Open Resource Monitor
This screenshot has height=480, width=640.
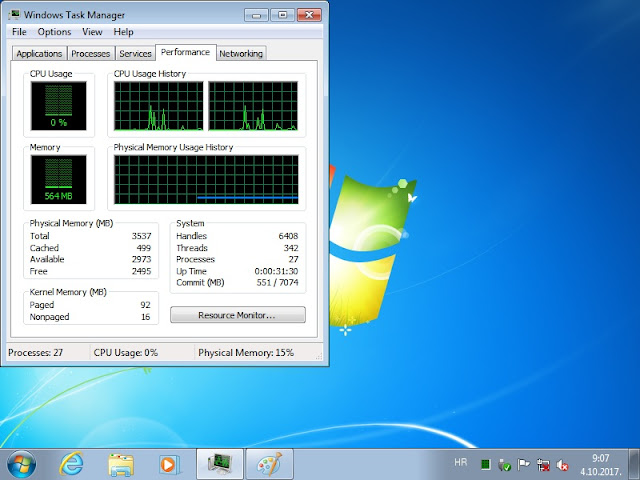(238, 315)
